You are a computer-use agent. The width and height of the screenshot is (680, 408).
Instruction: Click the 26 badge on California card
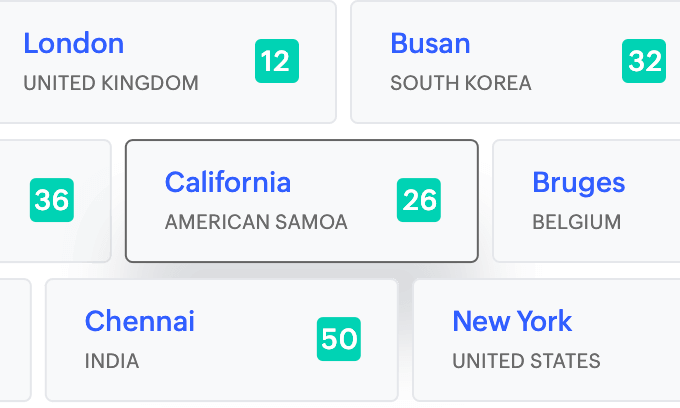coord(419,200)
